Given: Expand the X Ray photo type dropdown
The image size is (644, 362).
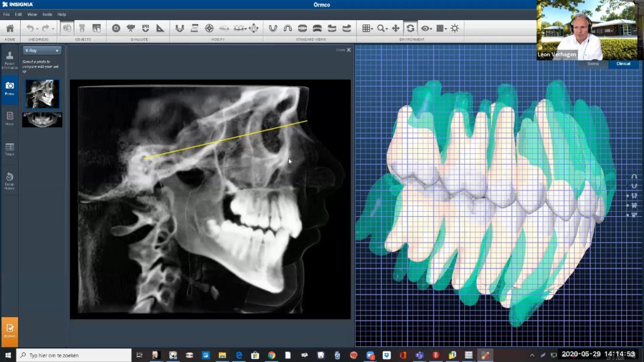Looking at the screenshot, I should point(42,50).
